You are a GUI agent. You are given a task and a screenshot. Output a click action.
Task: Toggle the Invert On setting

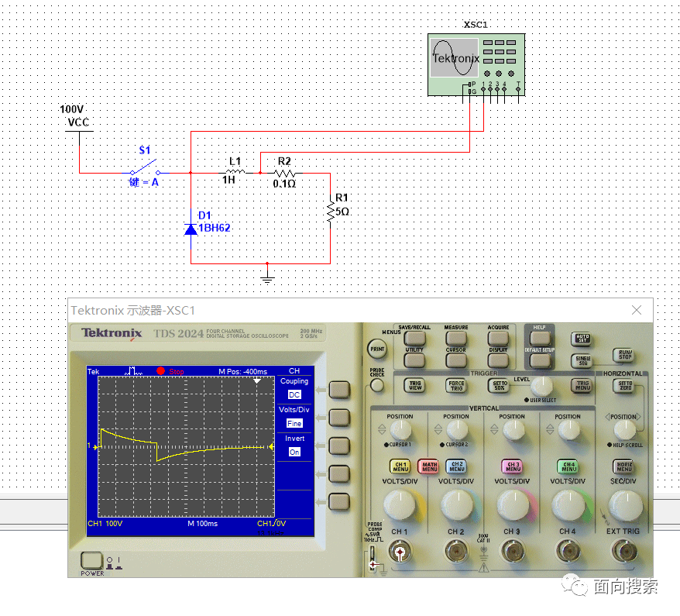[x=294, y=452]
